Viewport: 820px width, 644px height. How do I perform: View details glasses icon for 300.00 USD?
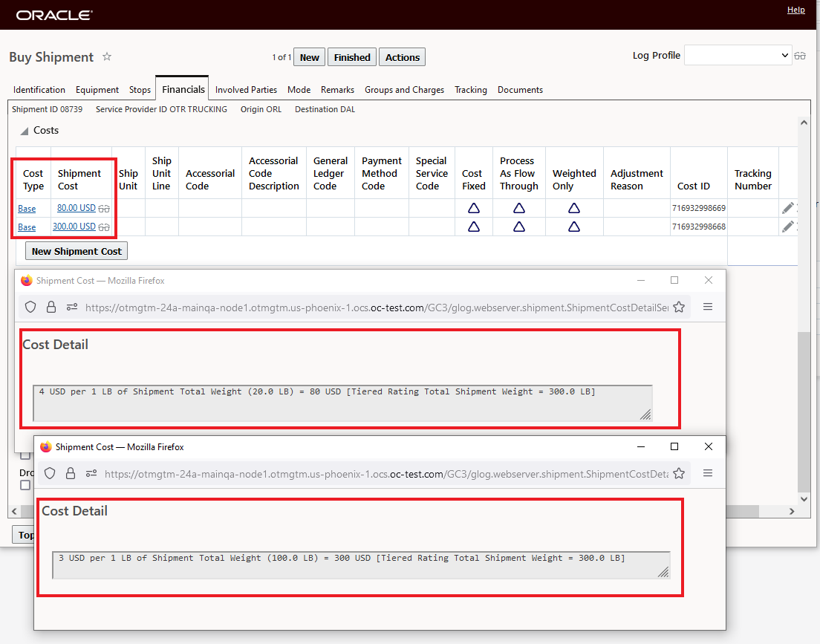pyautogui.click(x=104, y=227)
